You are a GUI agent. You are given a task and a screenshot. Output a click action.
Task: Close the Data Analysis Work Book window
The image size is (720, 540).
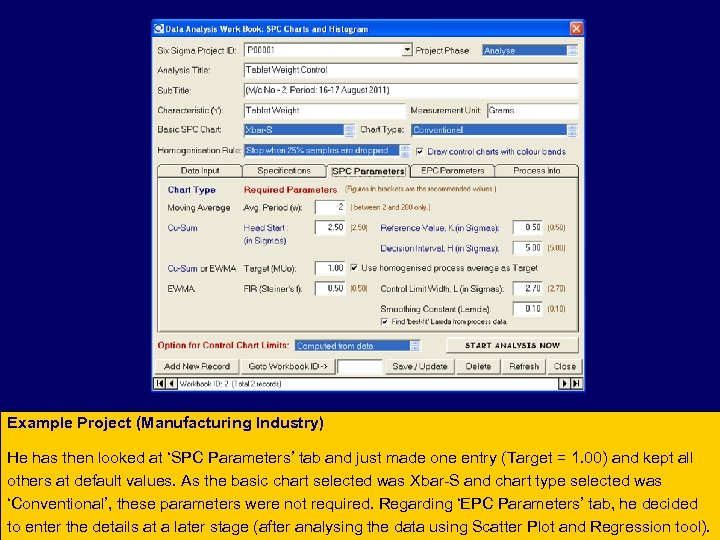(576, 29)
